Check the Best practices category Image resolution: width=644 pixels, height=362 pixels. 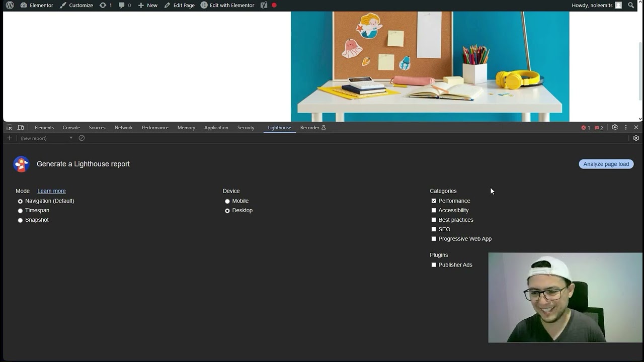(x=434, y=220)
